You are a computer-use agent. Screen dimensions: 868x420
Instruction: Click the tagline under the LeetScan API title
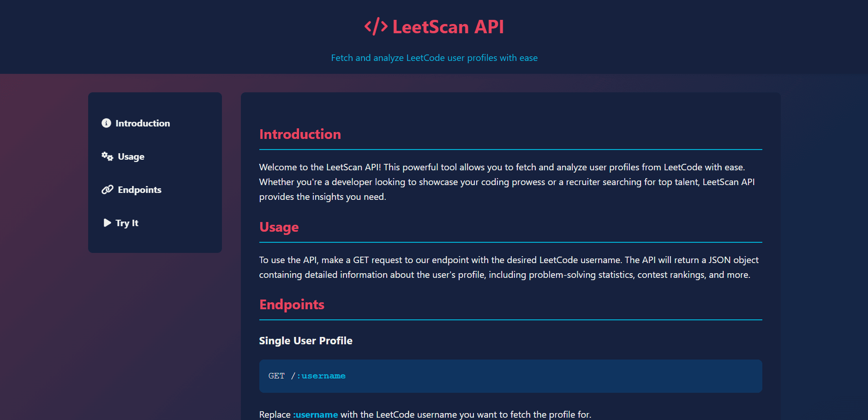pos(434,58)
